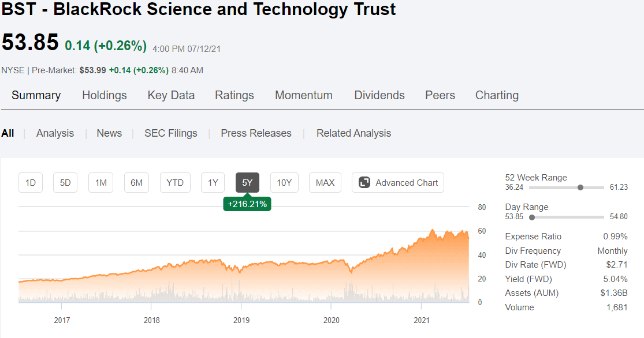644x338 pixels.
Task: Open the Key Data tab
Action: tap(171, 95)
